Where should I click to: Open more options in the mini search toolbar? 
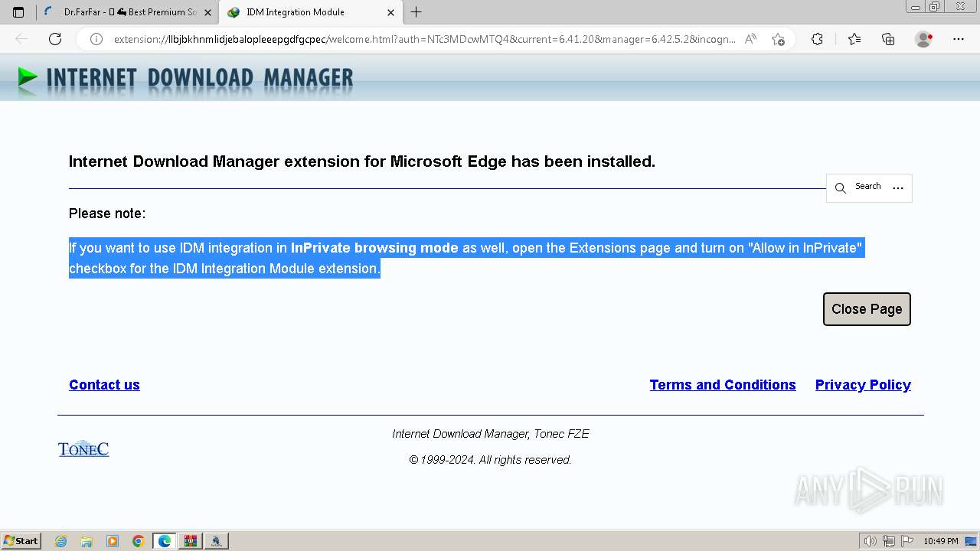click(898, 187)
